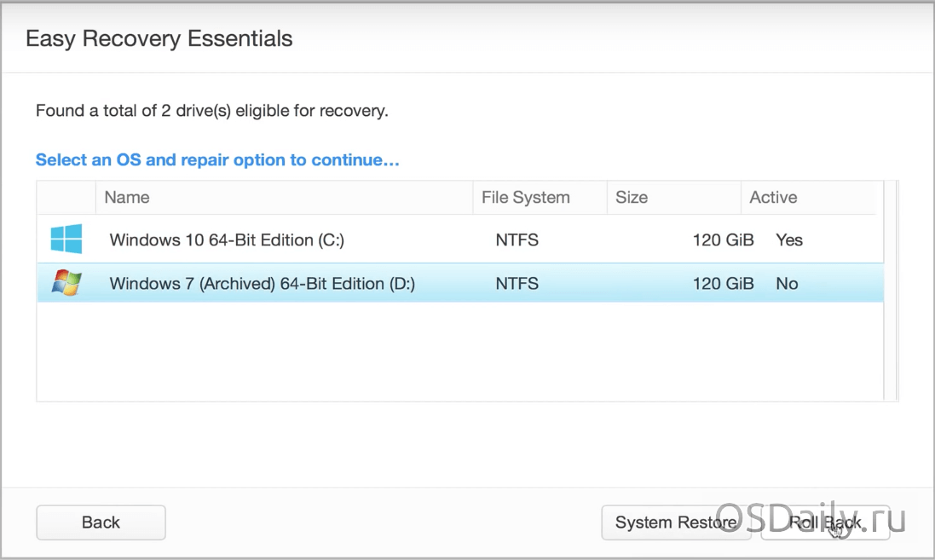
Task: Click the Windows 10 logo icon
Action: click(66, 240)
